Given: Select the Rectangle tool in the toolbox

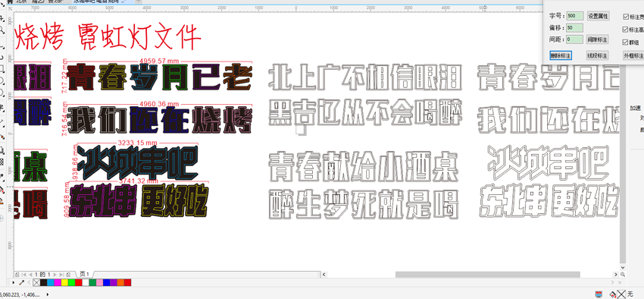Looking at the screenshot, I should [x=2, y=69].
